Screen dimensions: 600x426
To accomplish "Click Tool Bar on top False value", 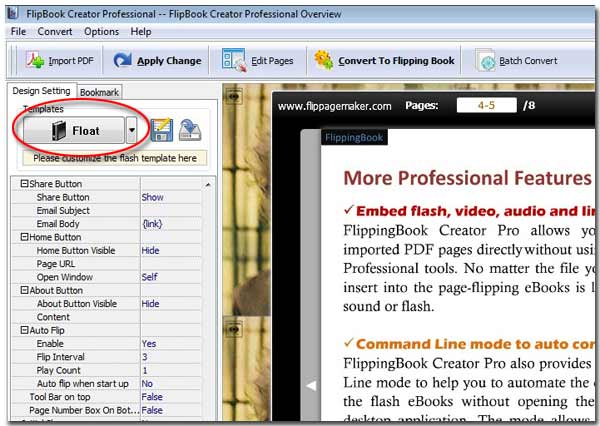I will [152, 397].
